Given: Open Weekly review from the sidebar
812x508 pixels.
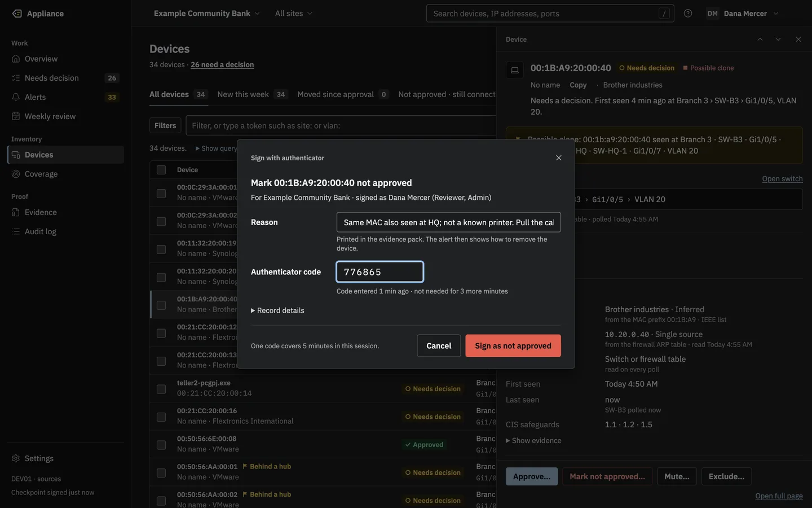Looking at the screenshot, I should coord(65,116).
